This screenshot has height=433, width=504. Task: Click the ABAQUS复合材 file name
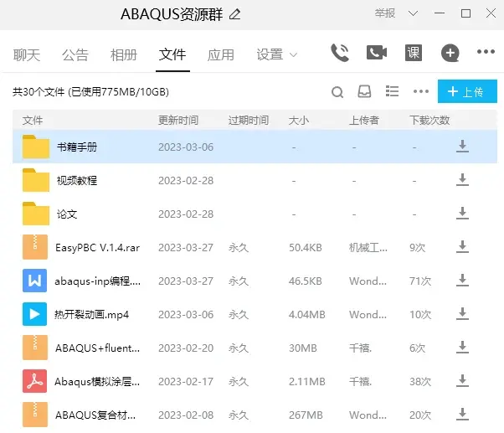(x=95, y=415)
